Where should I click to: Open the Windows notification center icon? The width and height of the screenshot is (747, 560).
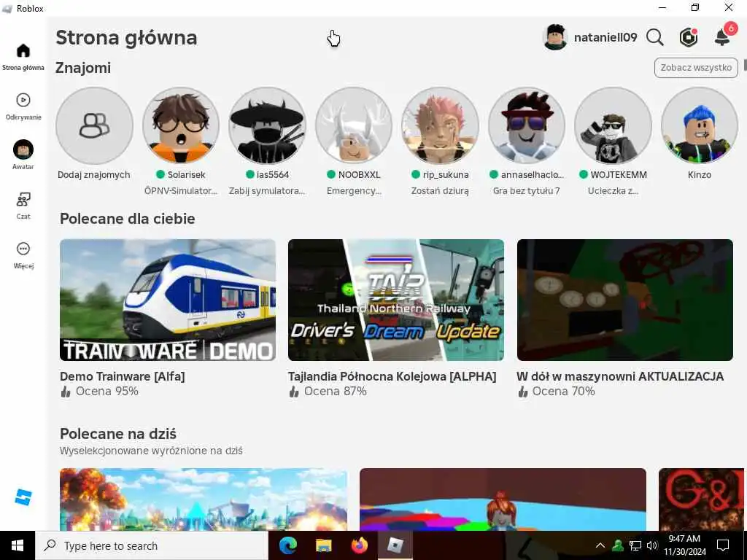click(x=723, y=545)
